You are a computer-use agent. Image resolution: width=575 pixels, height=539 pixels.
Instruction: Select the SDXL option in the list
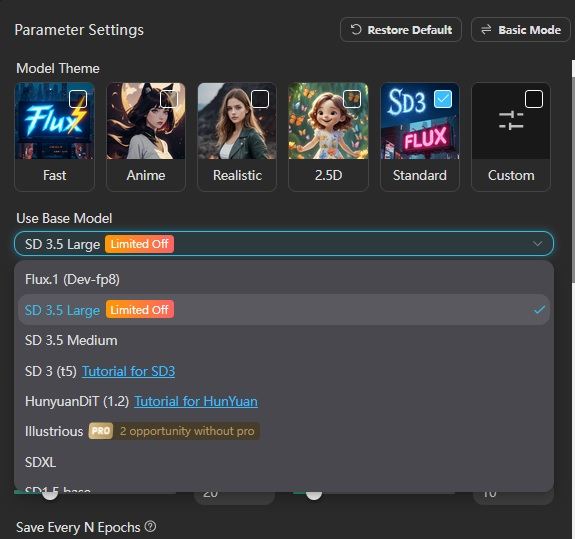(x=284, y=462)
